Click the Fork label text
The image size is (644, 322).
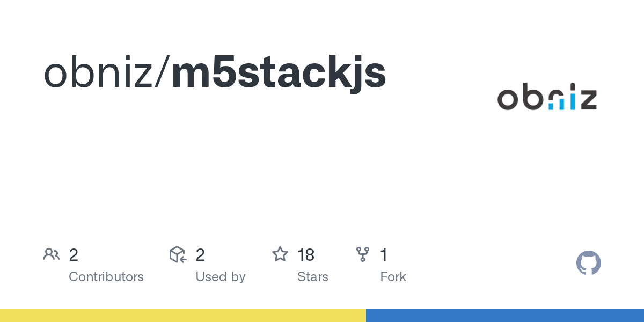pos(393,277)
